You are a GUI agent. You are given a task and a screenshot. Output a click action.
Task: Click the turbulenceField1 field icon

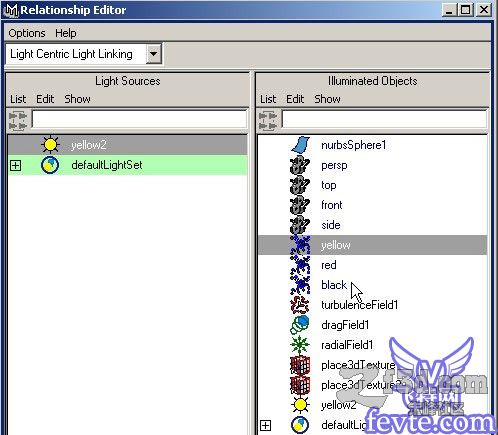pos(300,305)
